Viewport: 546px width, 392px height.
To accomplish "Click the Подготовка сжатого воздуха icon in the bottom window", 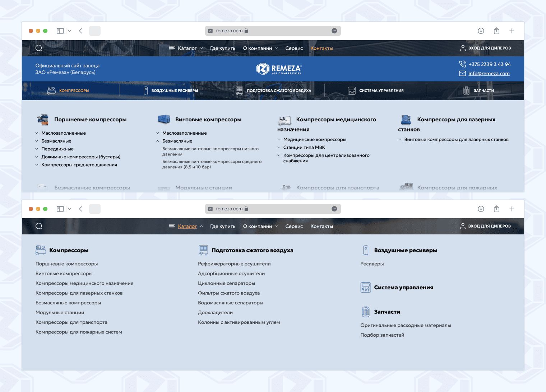I will 203,250.
